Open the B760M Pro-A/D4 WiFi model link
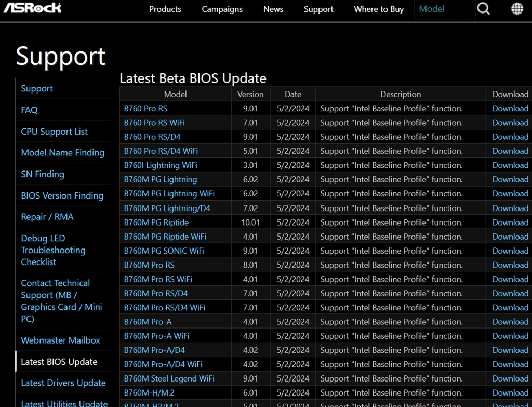The image size is (532, 407). (163, 364)
